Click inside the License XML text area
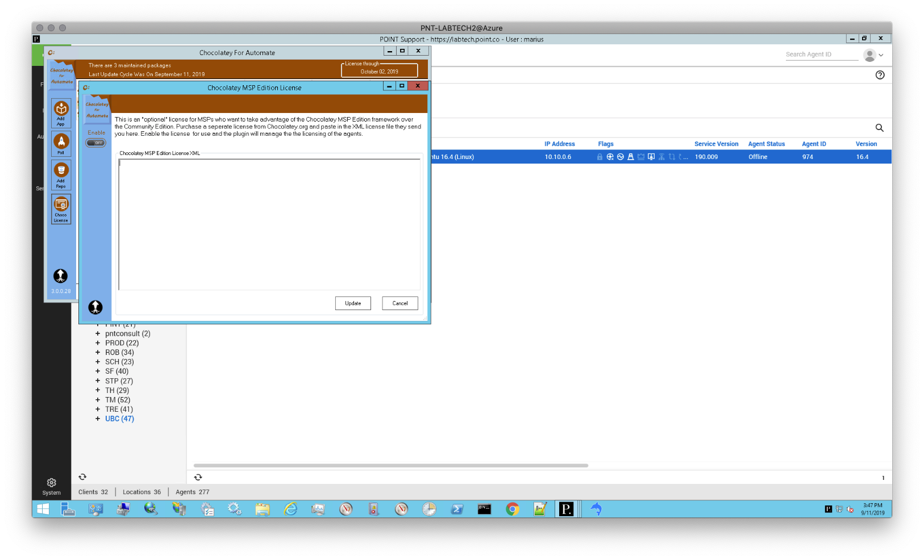924x560 pixels. click(x=268, y=224)
